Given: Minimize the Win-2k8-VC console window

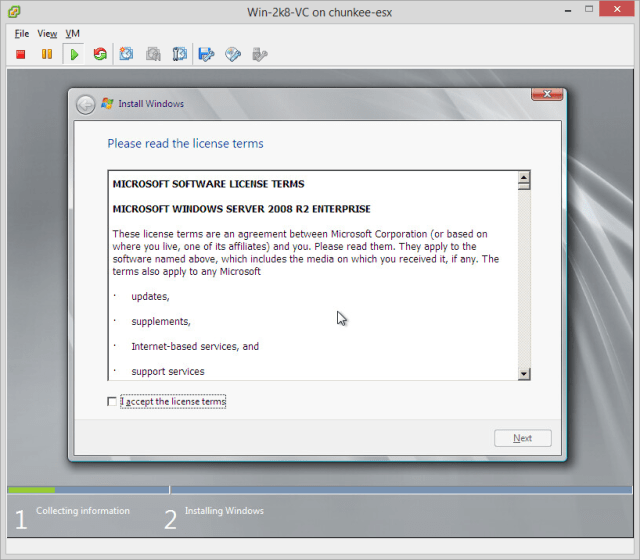Looking at the screenshot, I should pyautogui.click(x=568, y=10).
